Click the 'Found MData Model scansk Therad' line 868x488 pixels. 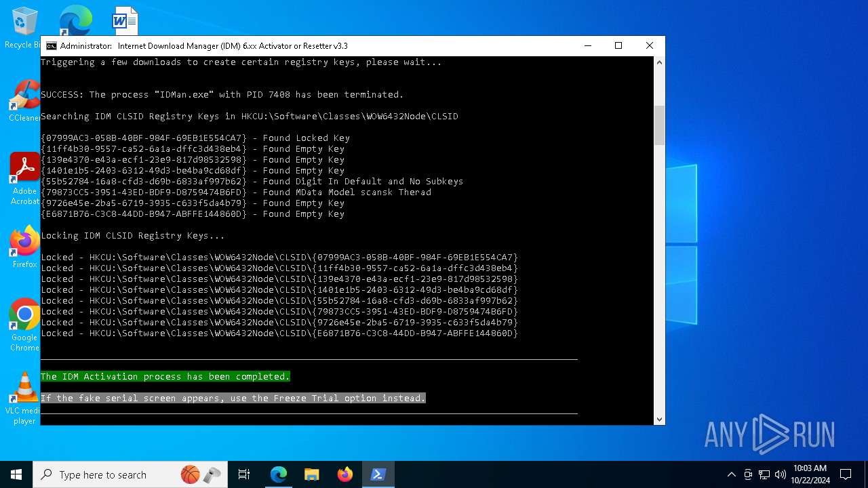pyautogui.click(x=236, y=192)
